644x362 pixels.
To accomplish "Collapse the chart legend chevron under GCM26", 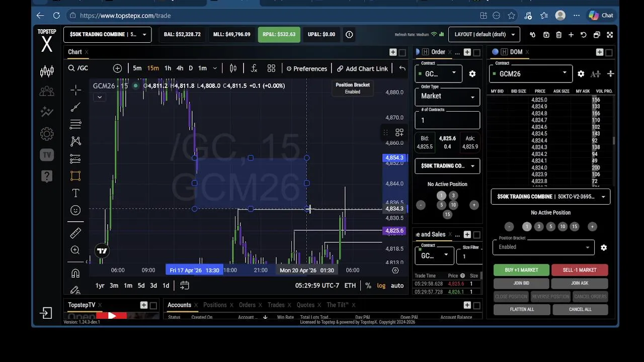I will tap(100, 98).
